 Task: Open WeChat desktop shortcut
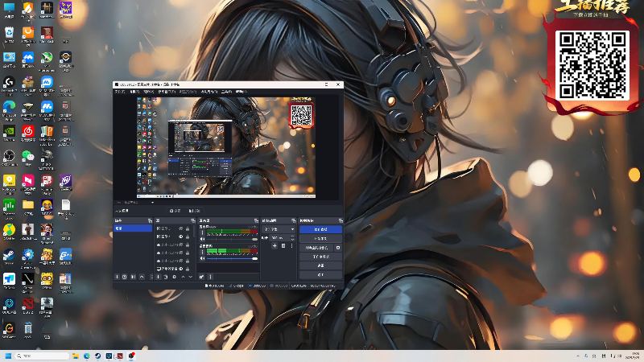coord(28,156)
